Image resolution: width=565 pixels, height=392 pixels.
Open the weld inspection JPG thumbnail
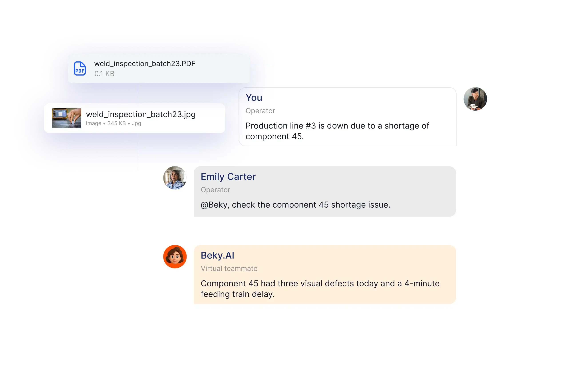[66, 118]
